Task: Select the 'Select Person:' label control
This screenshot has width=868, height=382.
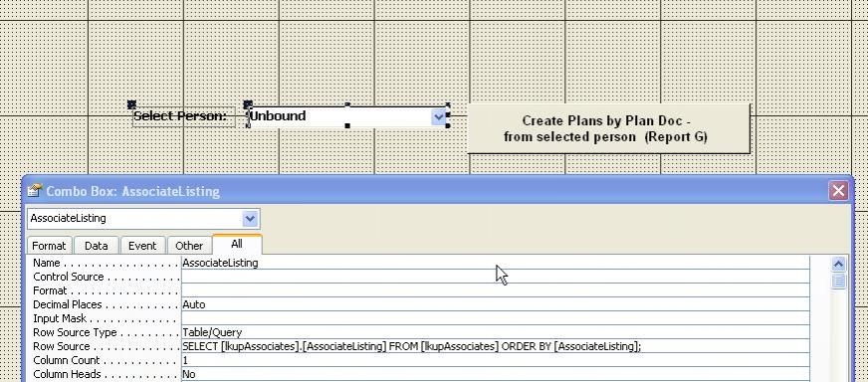Action: tap(184, 116)
